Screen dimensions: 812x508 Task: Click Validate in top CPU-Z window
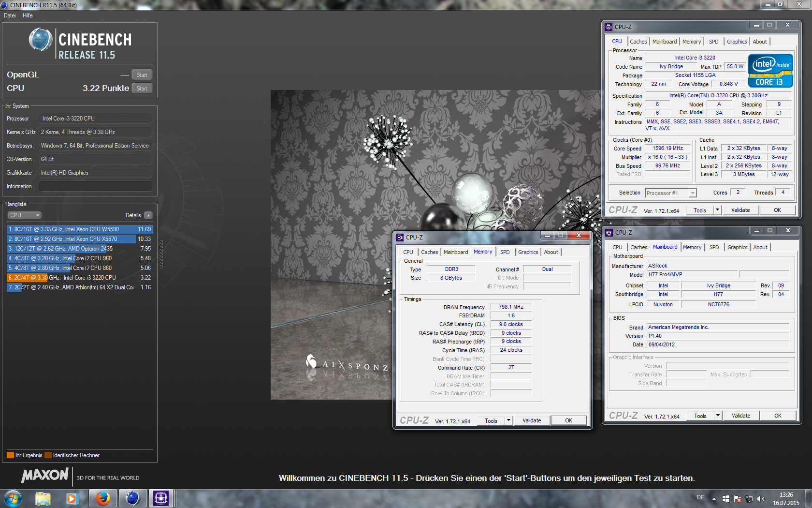[x=740, y=210]
